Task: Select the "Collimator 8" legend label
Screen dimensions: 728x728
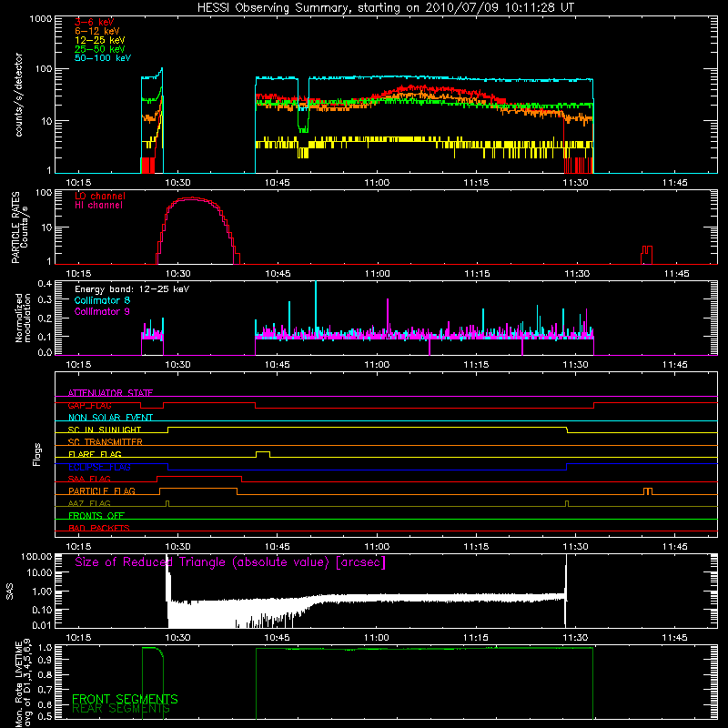Action: [102, 300]
